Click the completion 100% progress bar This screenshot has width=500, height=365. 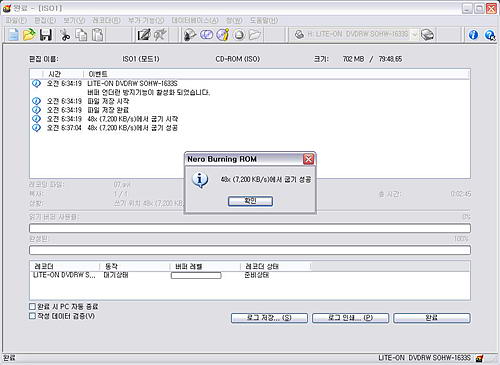(x=250, y=250)
